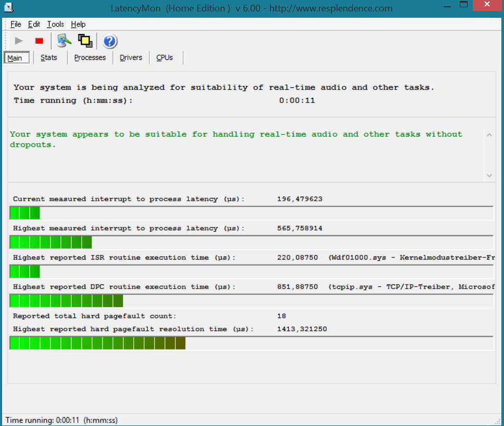504x426 pixels.
Task: Switch to the Processes tab
Action: pos(90,58)
